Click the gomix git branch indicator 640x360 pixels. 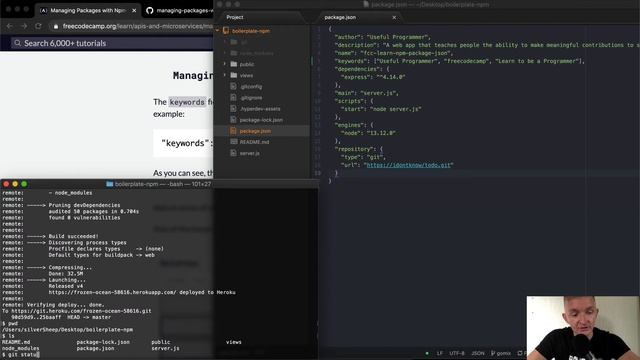501,353
